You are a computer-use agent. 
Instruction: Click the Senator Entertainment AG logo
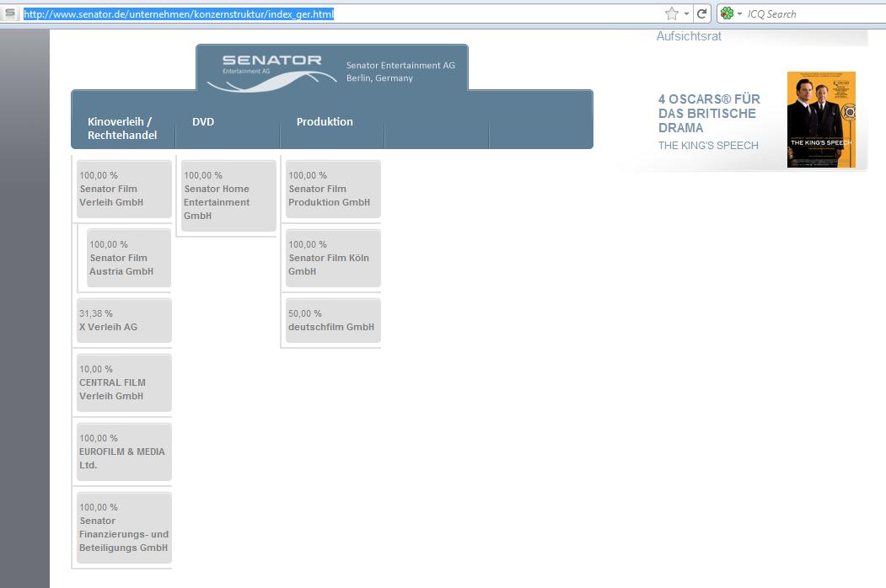271,72
